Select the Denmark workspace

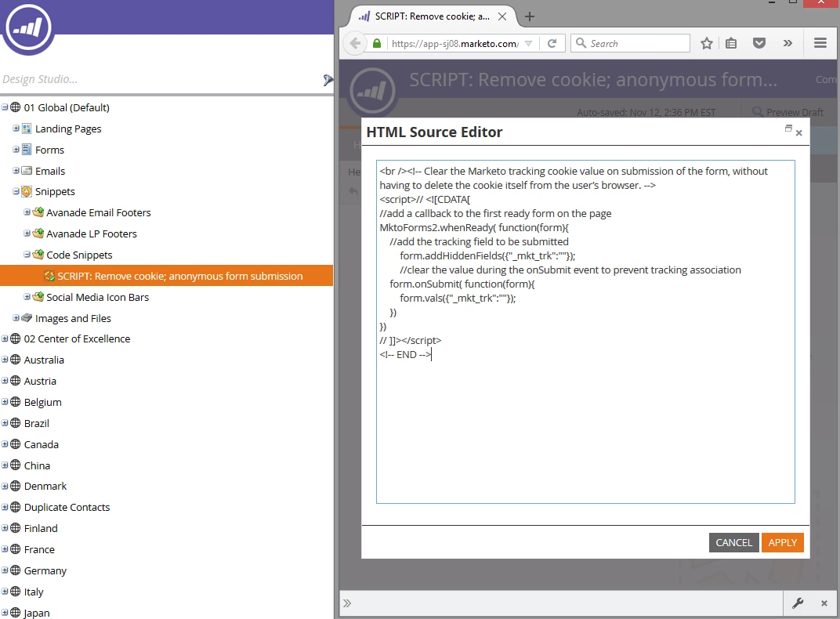pyautogui.click(x=45, y=487)
